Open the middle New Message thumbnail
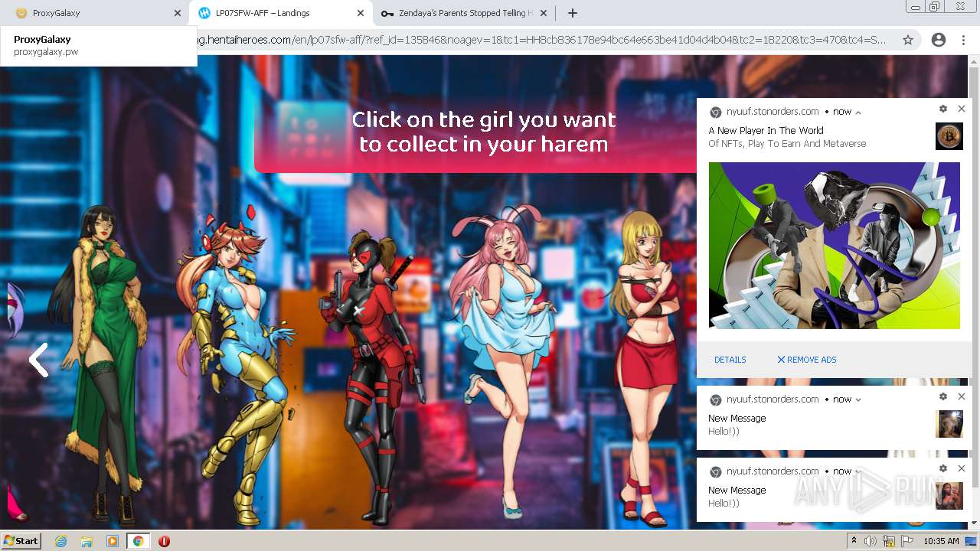Image resolution: width=980 pixels, height=551 pixels. point(949,424)
